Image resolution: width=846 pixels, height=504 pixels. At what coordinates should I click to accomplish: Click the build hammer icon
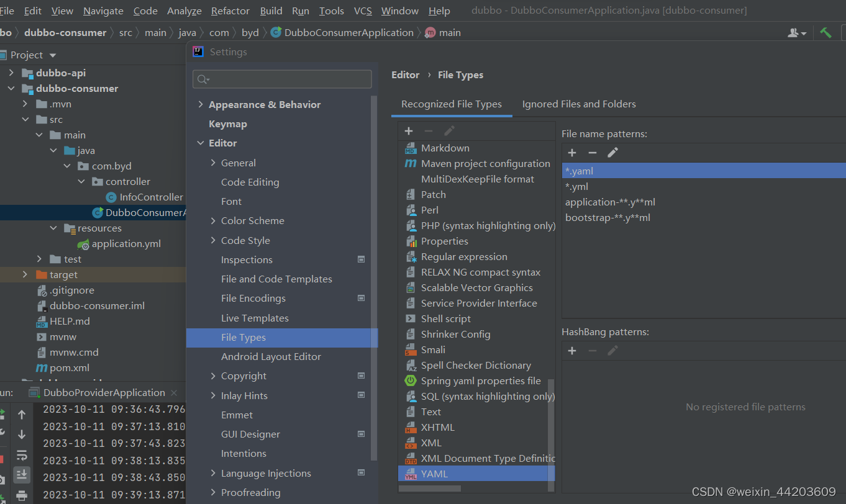pos(826,32)
